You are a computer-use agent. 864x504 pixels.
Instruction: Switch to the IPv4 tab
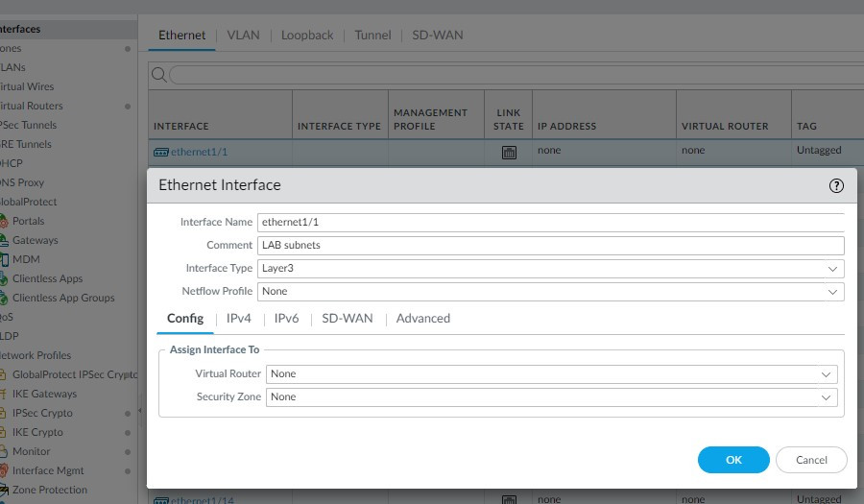(x=239, y=319)
